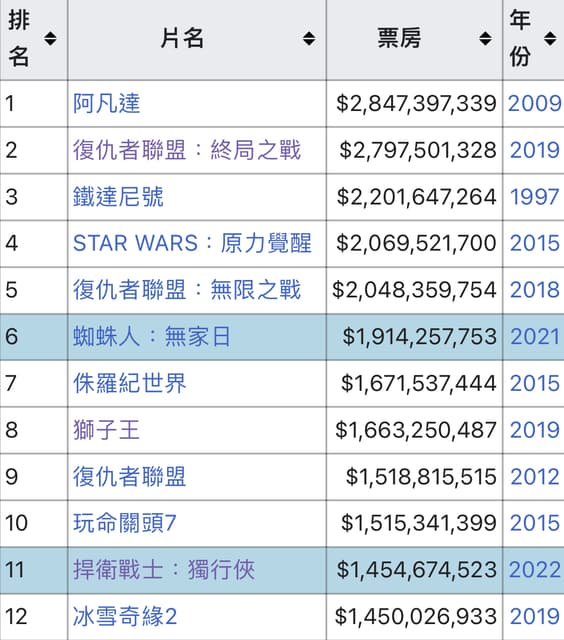Open the 侏羅紀世界 film link
The height and width of the screenshot is (640, 564).
tap(129, 383)
